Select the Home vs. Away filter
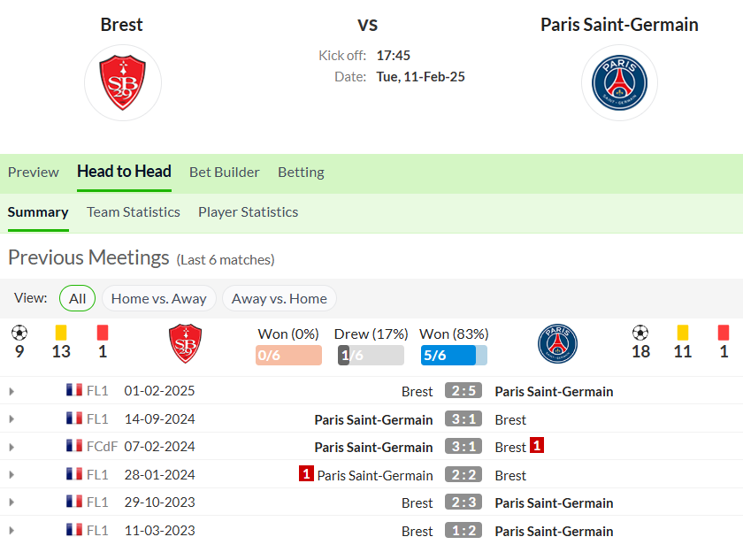The image size is (743, 560). (x=158, y=298)
